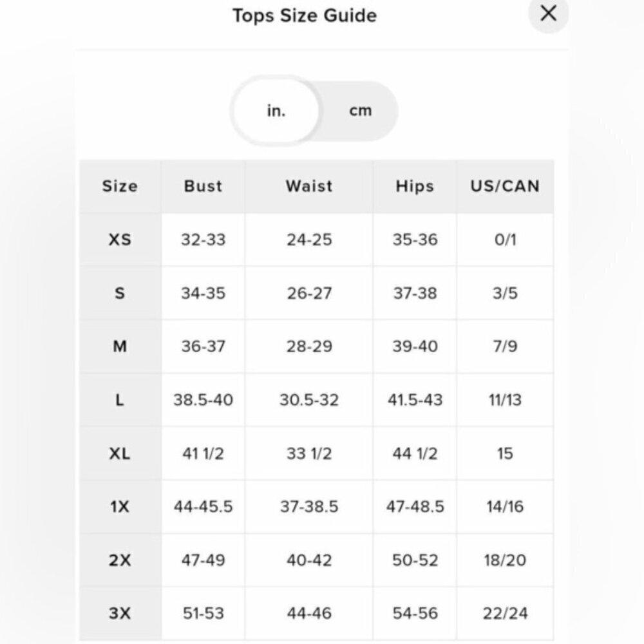
Task: Click the Tops Size Guide title
Action: (x=305, y=15)
